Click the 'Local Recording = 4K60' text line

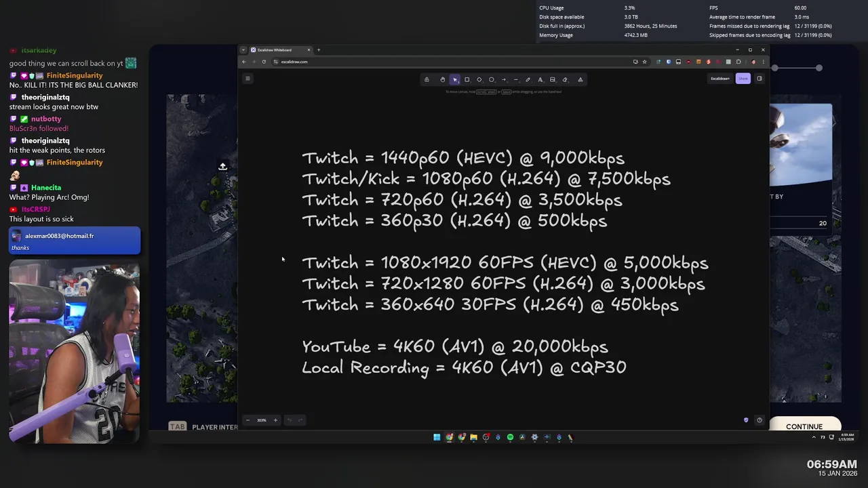tap(465, 368)
